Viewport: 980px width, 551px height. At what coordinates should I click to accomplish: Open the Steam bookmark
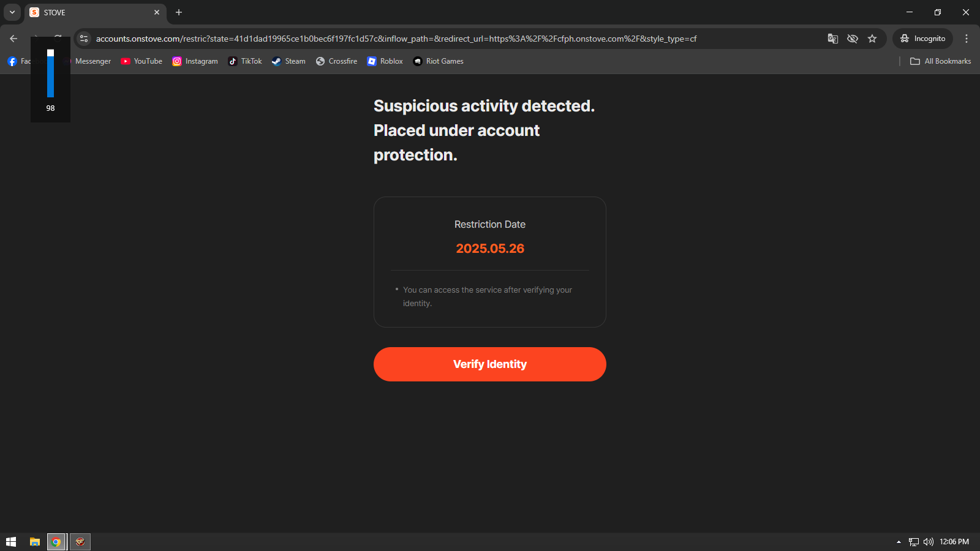pyautogui.click(x=288, y=61)
